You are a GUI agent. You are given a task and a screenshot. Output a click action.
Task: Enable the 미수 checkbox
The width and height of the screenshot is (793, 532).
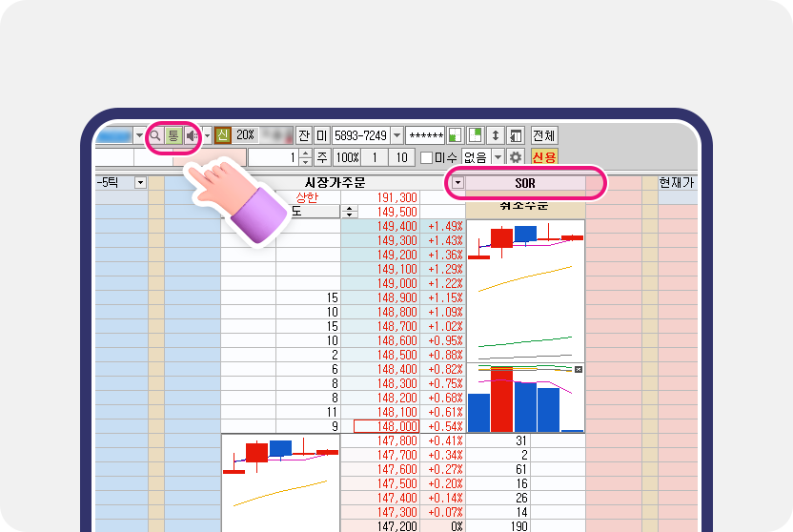click(x=427, y=157)
